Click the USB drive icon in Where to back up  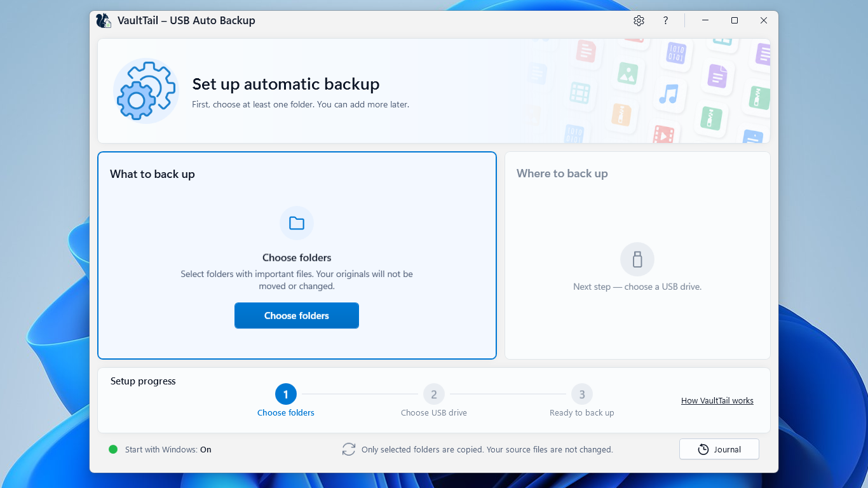637,259
